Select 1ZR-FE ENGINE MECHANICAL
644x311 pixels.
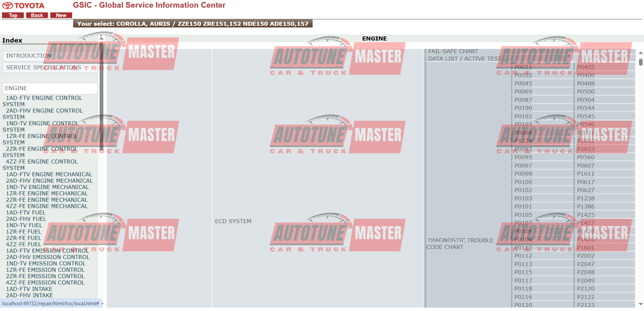pyautogui.click(x=47, y=194)
